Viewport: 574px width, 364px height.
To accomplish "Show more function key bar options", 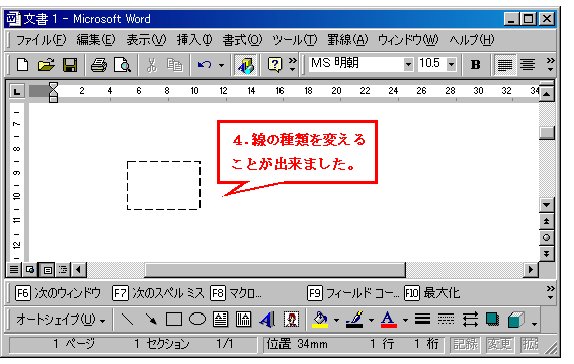I will [551, 292].
